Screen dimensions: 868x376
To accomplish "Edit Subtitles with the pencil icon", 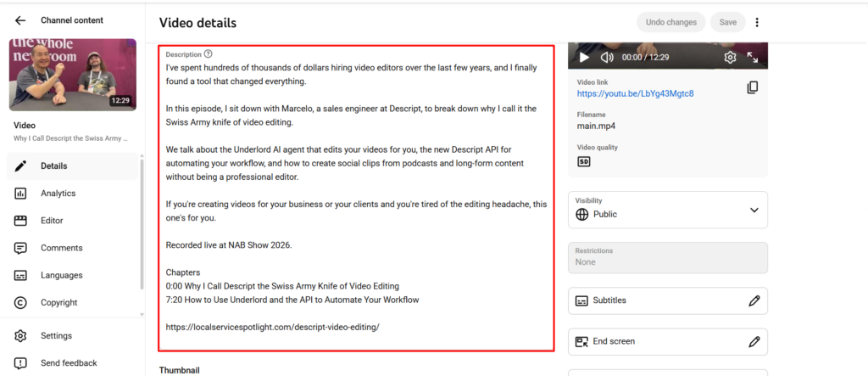I will [754, 300].
